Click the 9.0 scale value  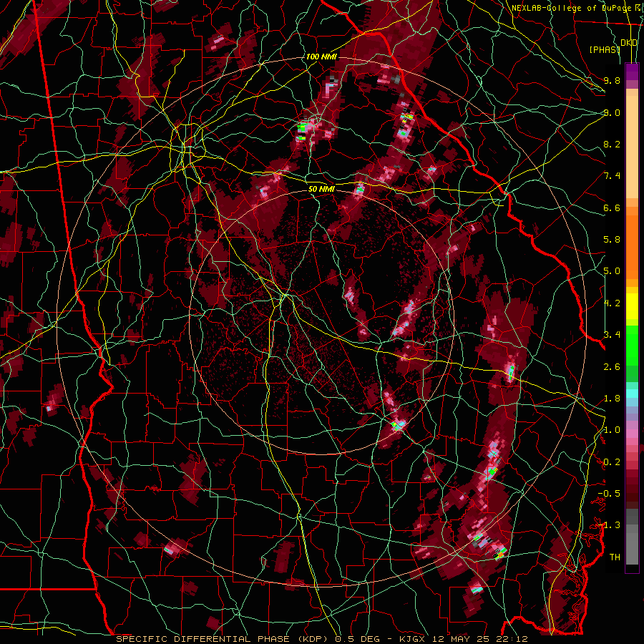click(x=612, y=112)
